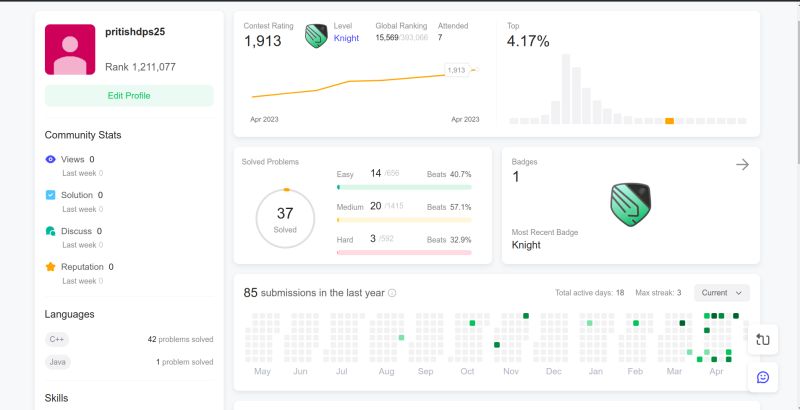Click the Java language tag
Image resolution: width=800 pixels, height=410 pixels.
[x=58, y=362]
